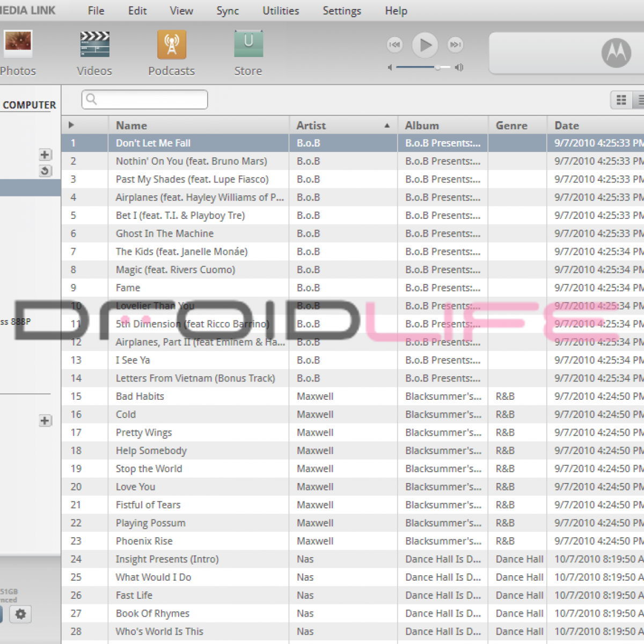Open the Podcasts section icon
The width and height of the screenshot is (644, 644).
pos(172,45)
